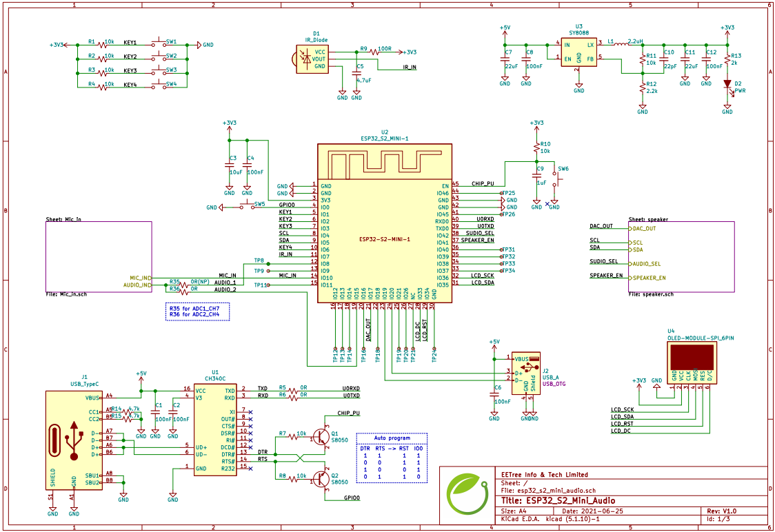Select the J2 USB_A connector symbol

pyautogui.click(x=526, y=373)
